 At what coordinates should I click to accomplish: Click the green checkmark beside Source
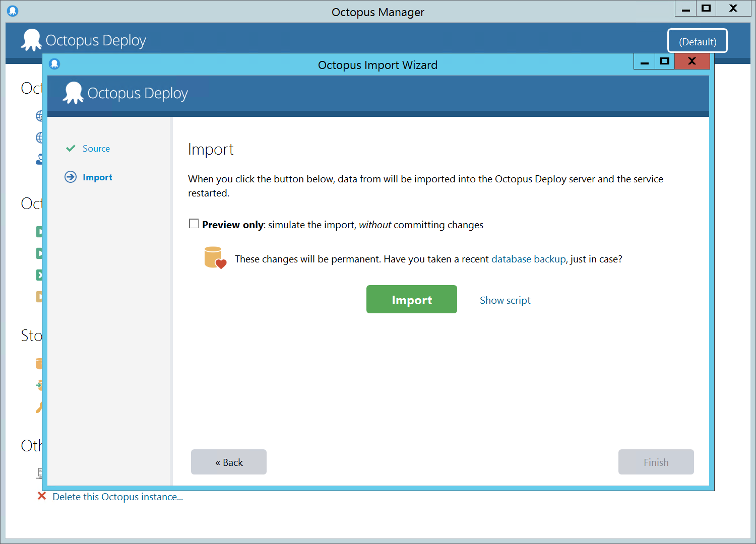pos(71,149)
